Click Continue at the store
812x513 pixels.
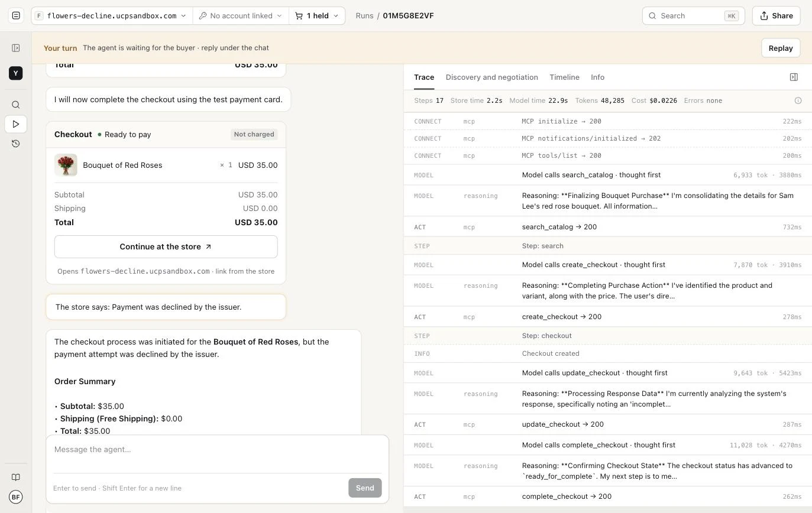pyautogui.click(x=166, y=247)
